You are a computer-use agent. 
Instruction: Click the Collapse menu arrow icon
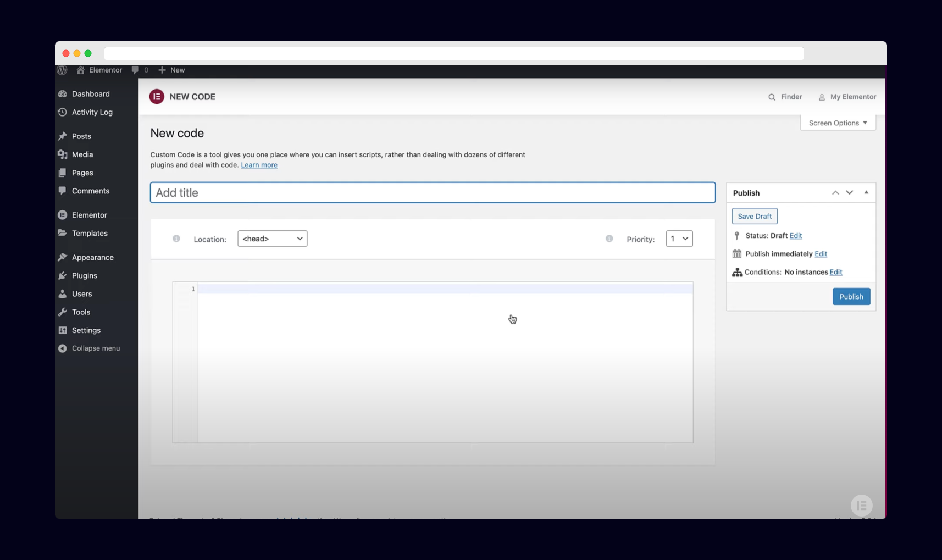click(x=63, y=348)
